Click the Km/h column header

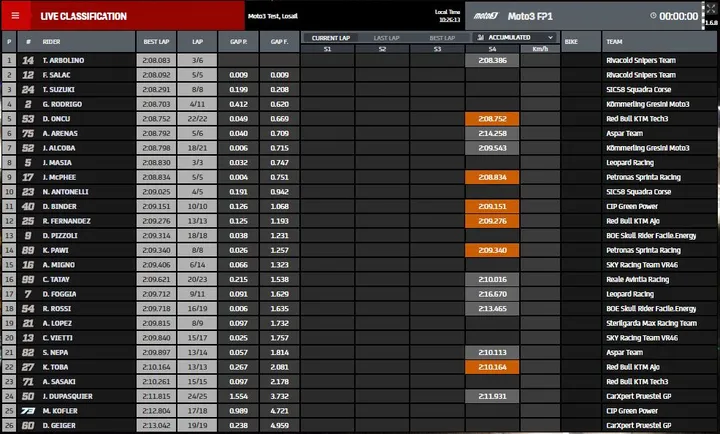tap(540, 49)
